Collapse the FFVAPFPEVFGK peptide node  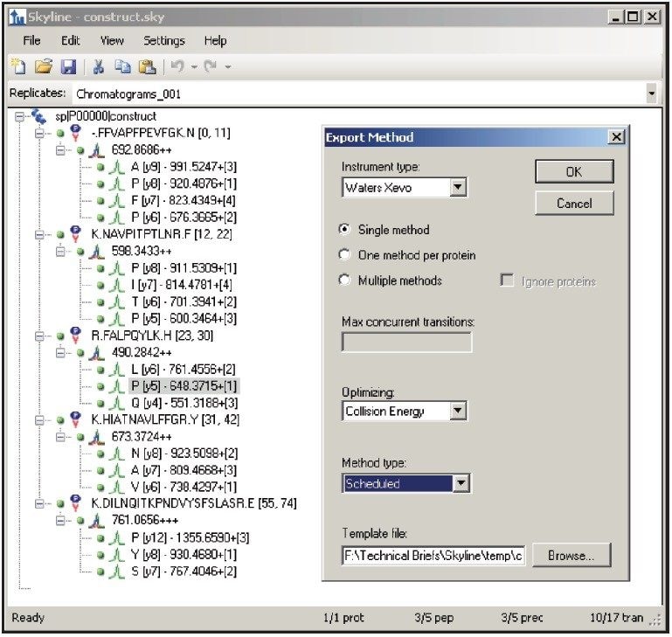(x=40, y=133)
